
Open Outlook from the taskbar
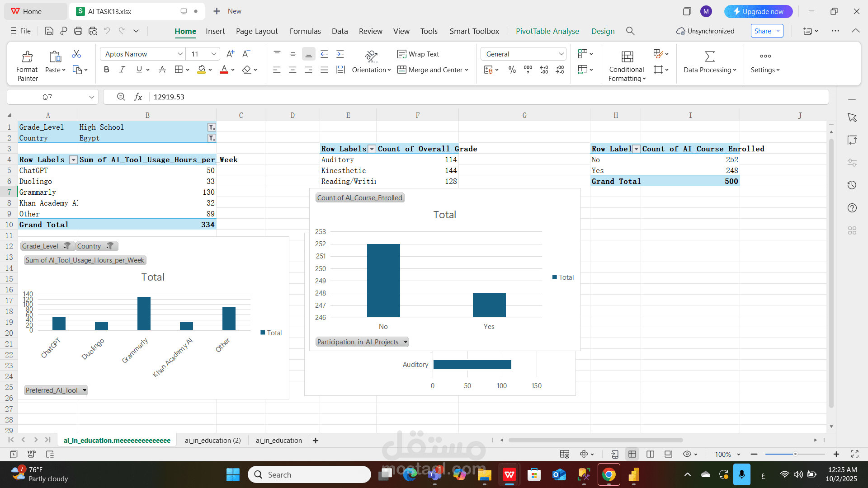click(x=559, y=474)
